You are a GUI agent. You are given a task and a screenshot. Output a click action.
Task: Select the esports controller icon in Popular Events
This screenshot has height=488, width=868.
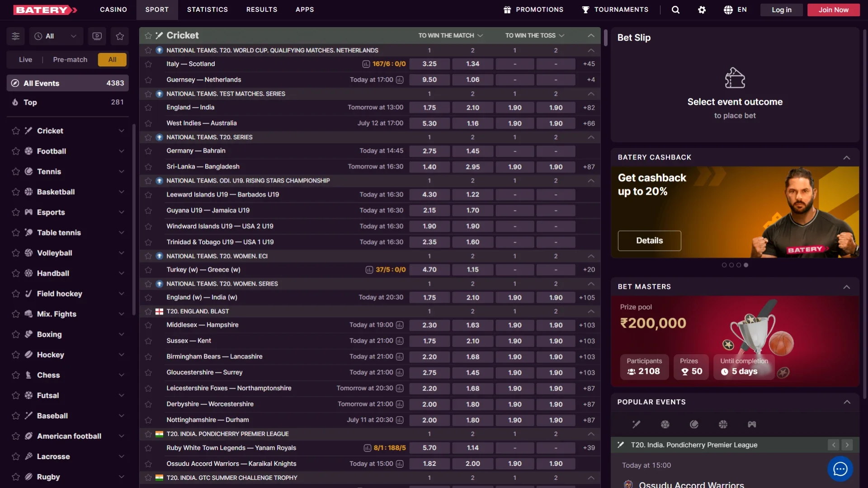(752, 424)
